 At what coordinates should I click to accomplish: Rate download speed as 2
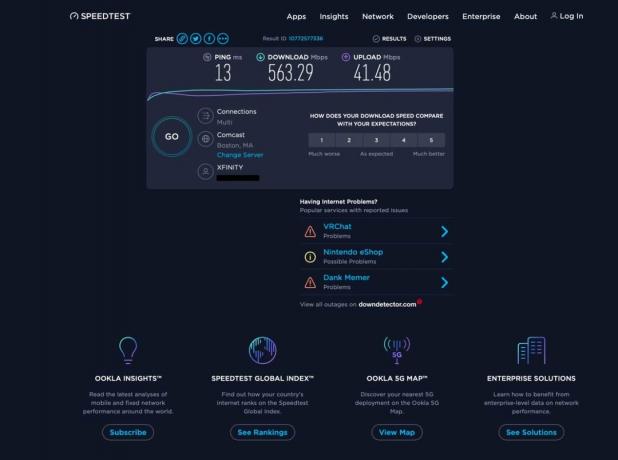pos(349,140)
